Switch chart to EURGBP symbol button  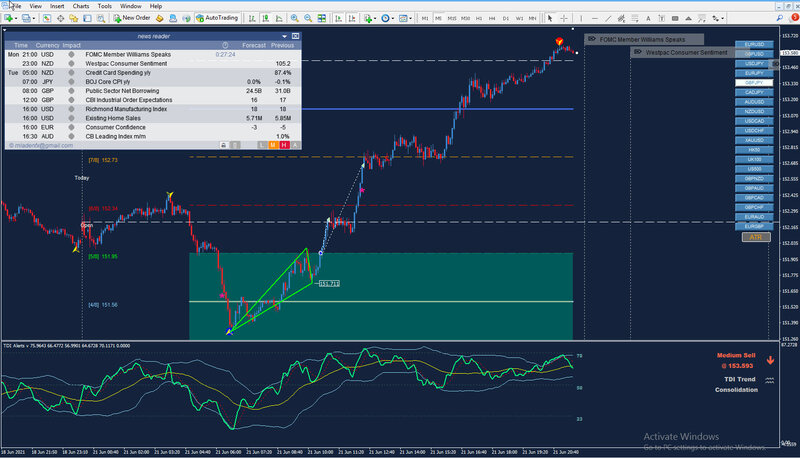(x=754, y=226)
